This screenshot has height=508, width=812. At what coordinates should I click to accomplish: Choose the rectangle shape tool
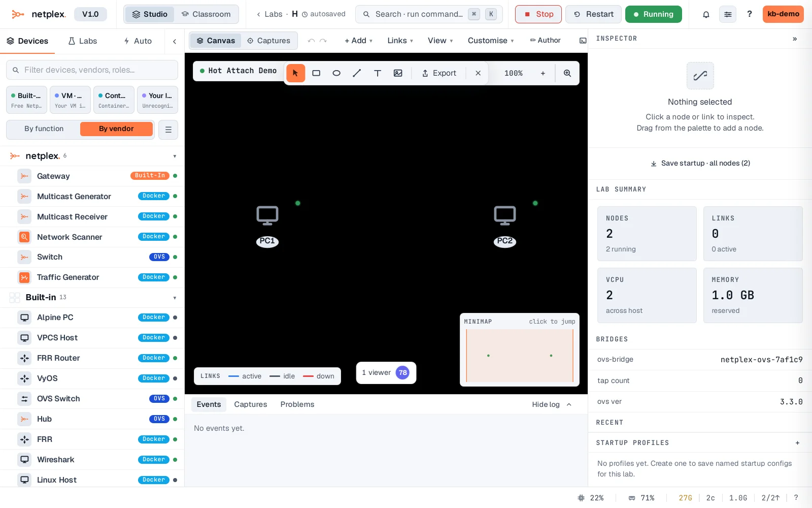(316, 73)
